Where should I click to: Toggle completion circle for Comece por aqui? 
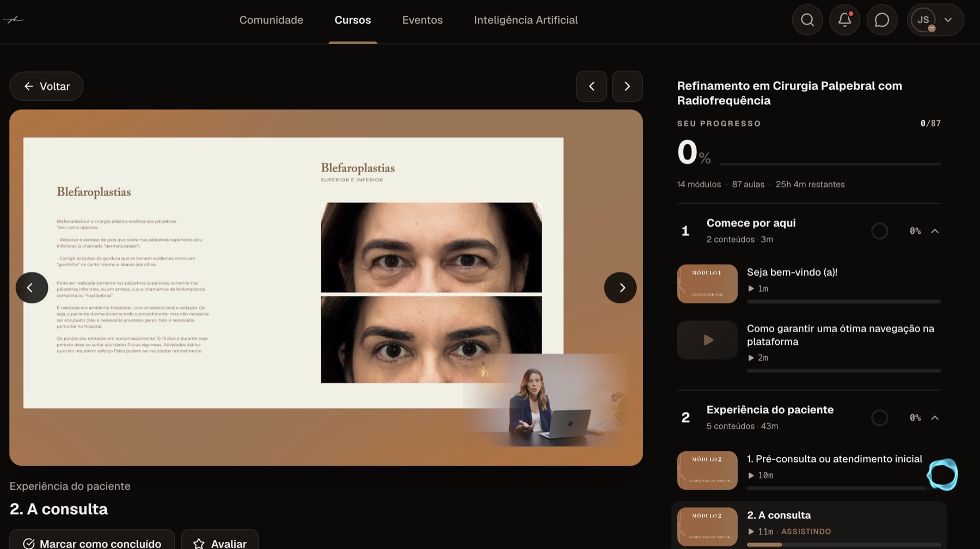tap(879, 231)
